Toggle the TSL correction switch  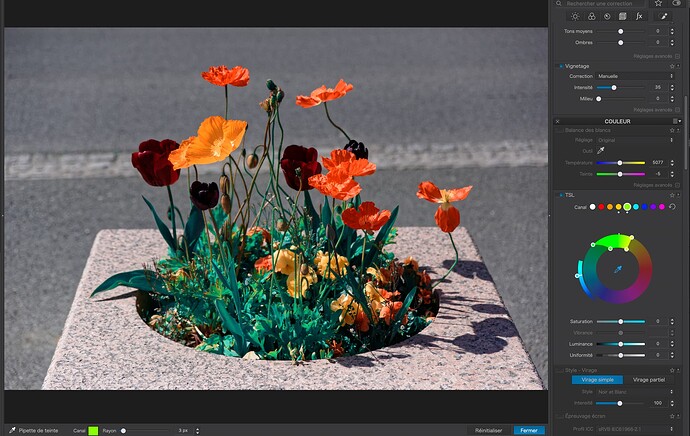[x=561, y=195]
